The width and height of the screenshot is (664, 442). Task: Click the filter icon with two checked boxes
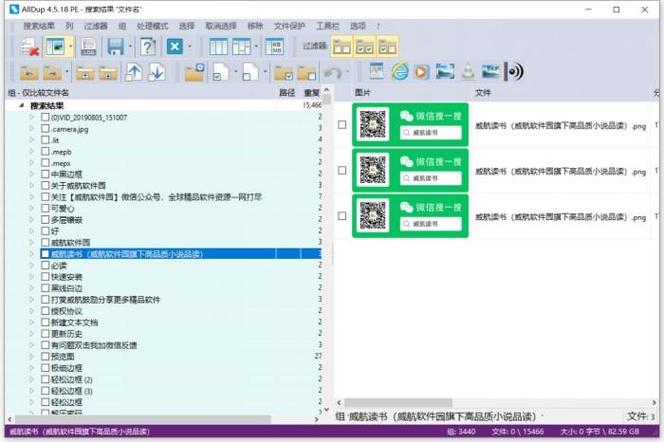click(365, 47)
